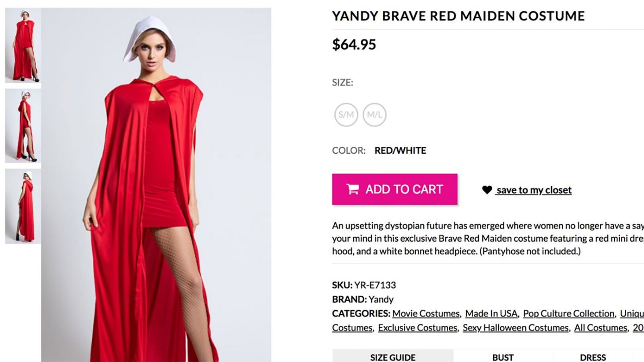644x362 pixels.
Task: Open the Sexy Halloween Costumes category
Action: 516,328
